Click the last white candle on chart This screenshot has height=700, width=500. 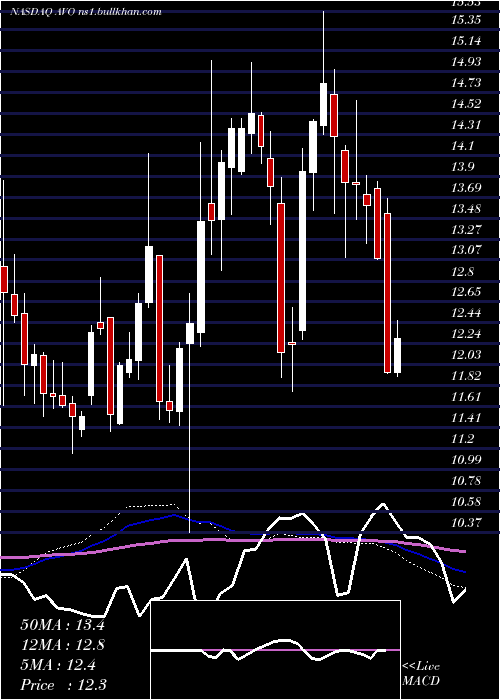[397, 355]
